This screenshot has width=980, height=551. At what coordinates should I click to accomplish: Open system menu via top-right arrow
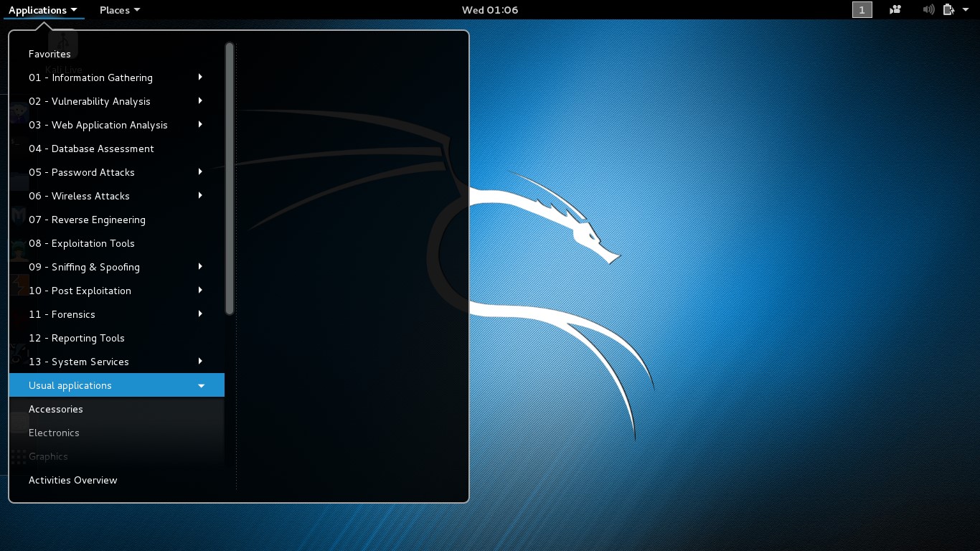966,10
